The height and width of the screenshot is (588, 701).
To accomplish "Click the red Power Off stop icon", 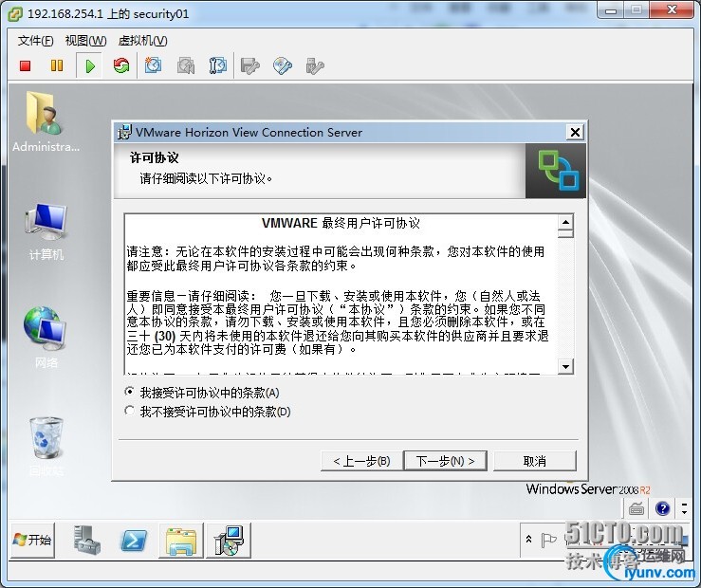I will (25, 66).
